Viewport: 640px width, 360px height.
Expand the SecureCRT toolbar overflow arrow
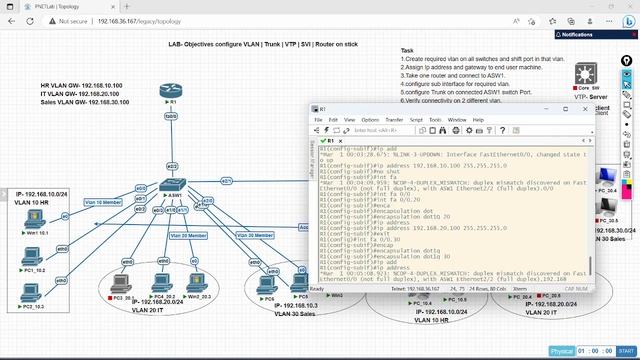pyautogui.click(x=592, y=131)
